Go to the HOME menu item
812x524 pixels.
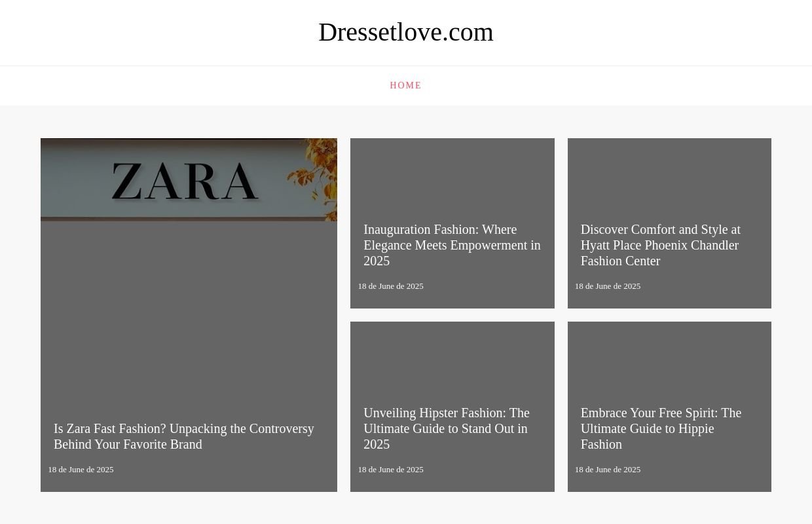click(406, 86)
